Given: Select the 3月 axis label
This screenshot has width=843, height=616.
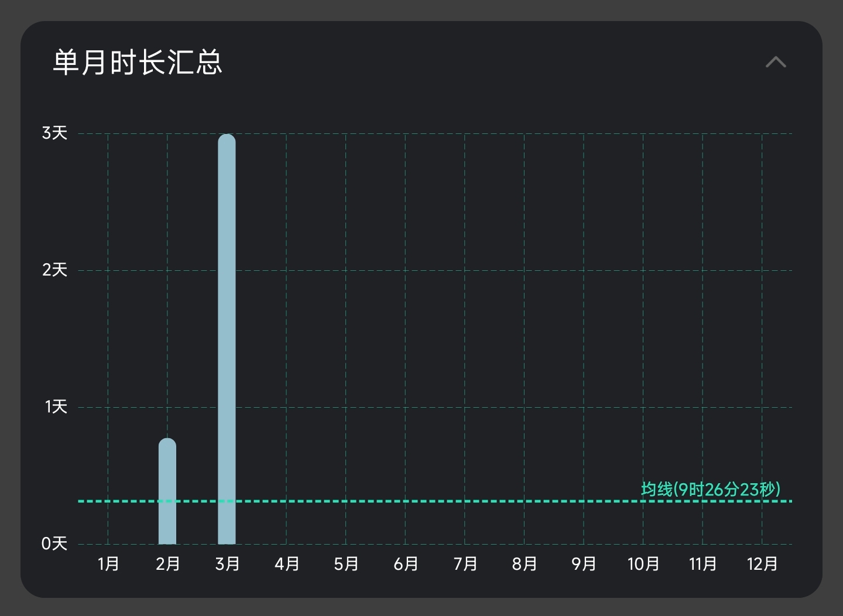Looking at the screenshot, I should click(x=227, y=564).
